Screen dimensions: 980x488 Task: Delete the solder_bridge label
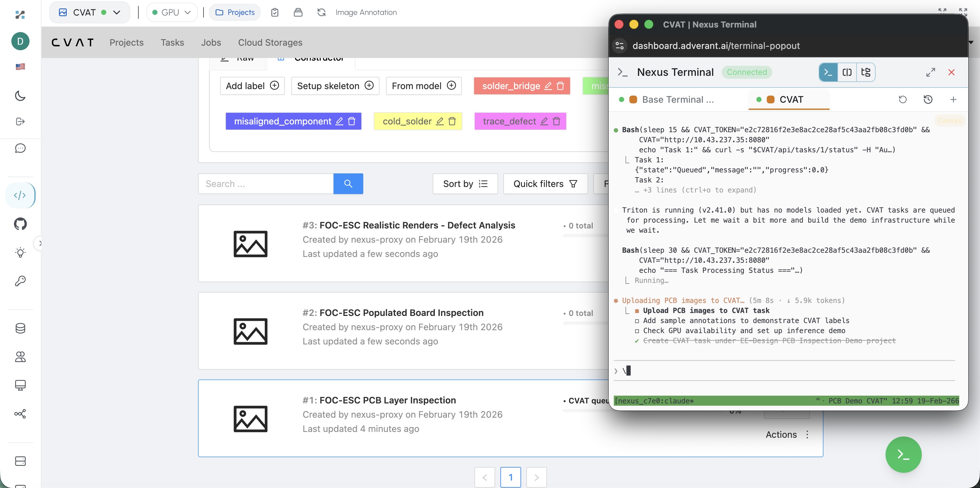(560, 86)
